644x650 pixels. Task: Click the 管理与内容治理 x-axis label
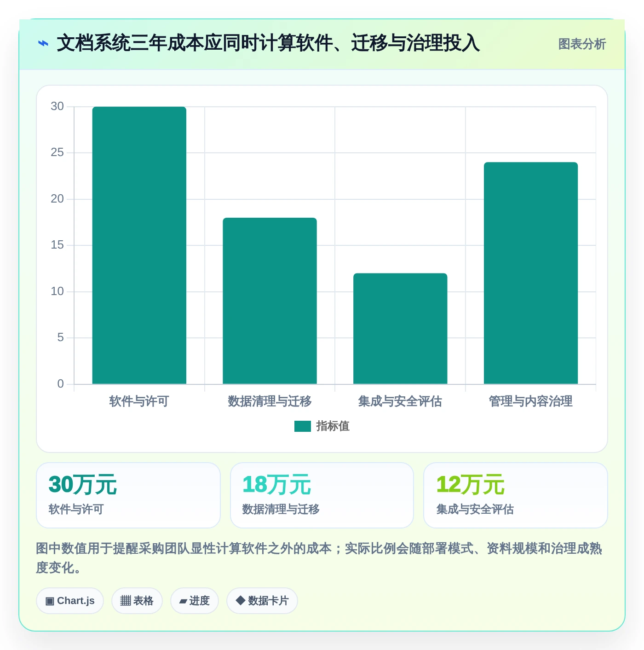pyautogui.click(x=531, y=401)
